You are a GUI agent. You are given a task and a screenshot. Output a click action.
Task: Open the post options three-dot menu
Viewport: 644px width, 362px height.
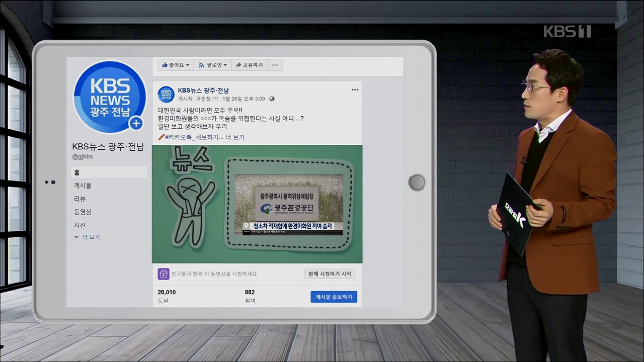(355, 90)
